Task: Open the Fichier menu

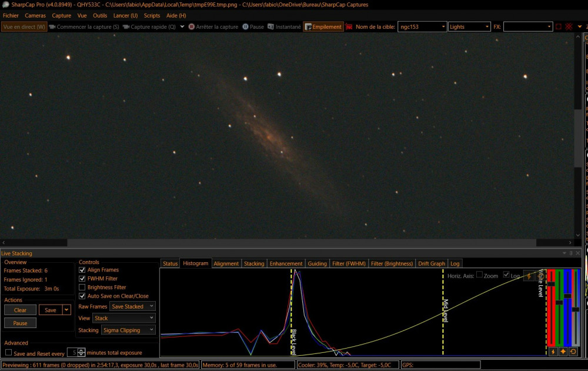Action: tap(11, 15)
